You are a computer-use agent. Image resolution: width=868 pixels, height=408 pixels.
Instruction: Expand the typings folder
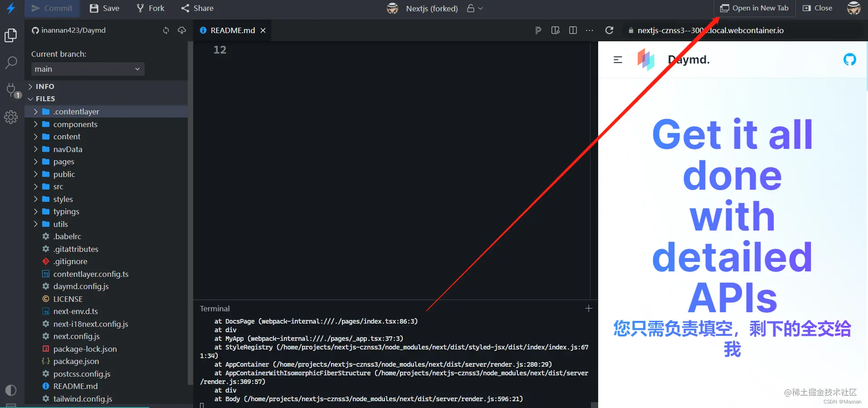click(x=106, y=211)
